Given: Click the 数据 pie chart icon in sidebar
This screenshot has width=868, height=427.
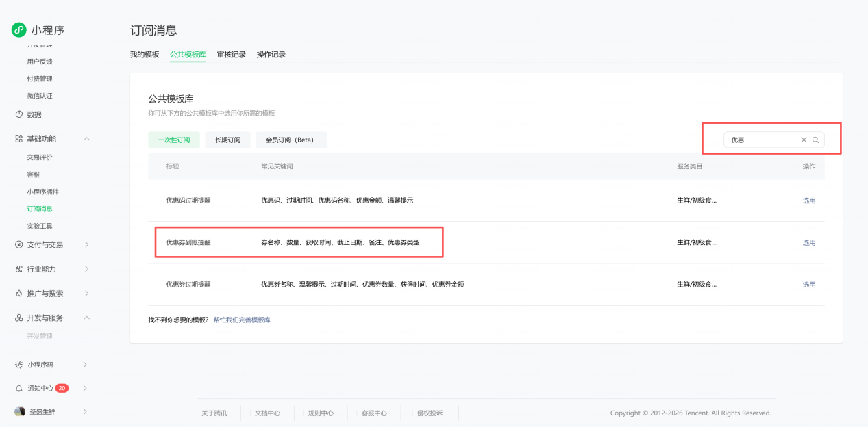Looking at the screenshot, I should pyautogui.click(x=19, y=114).
